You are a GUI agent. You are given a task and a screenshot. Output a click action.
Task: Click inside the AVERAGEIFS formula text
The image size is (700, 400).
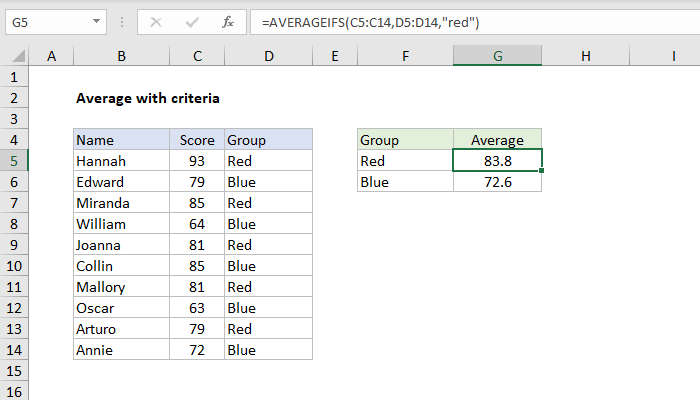pyautogui.click(x=378, y=22)
